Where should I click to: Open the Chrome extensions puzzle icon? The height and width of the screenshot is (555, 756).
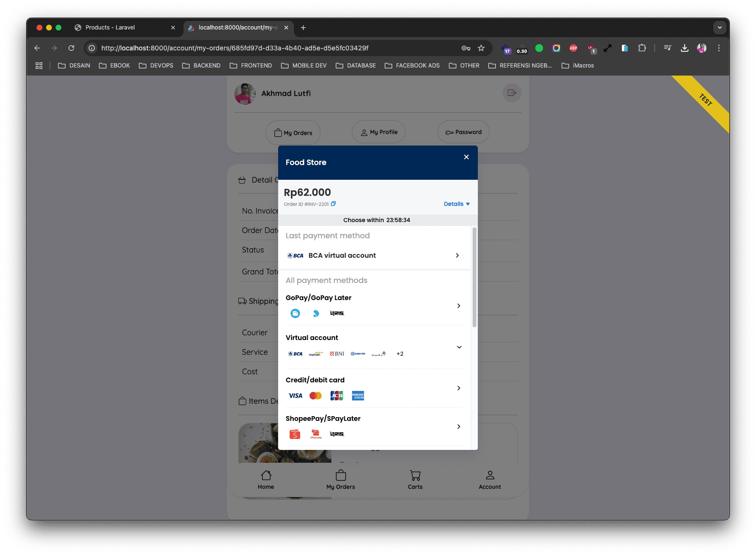[642, 48]
